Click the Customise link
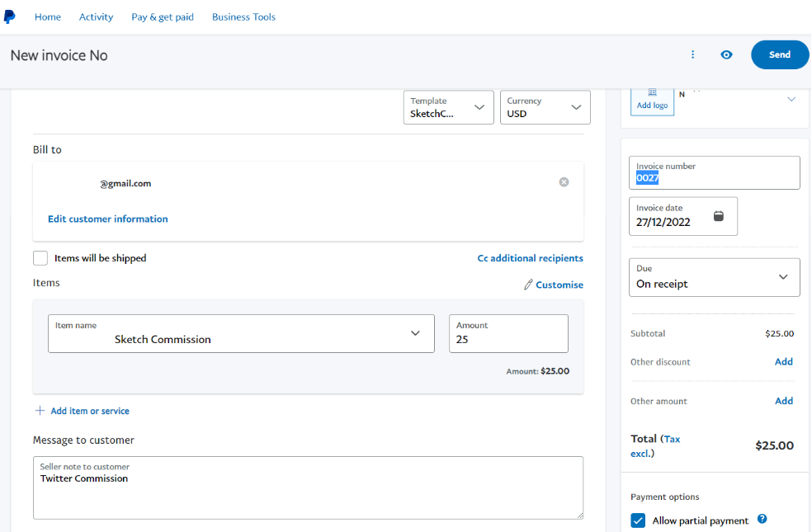 [x=559, y=285]
